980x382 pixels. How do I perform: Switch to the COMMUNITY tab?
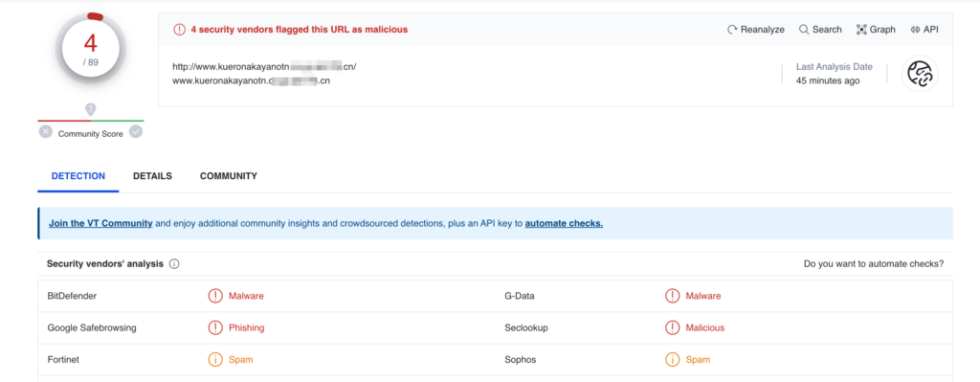coord(228,176)
